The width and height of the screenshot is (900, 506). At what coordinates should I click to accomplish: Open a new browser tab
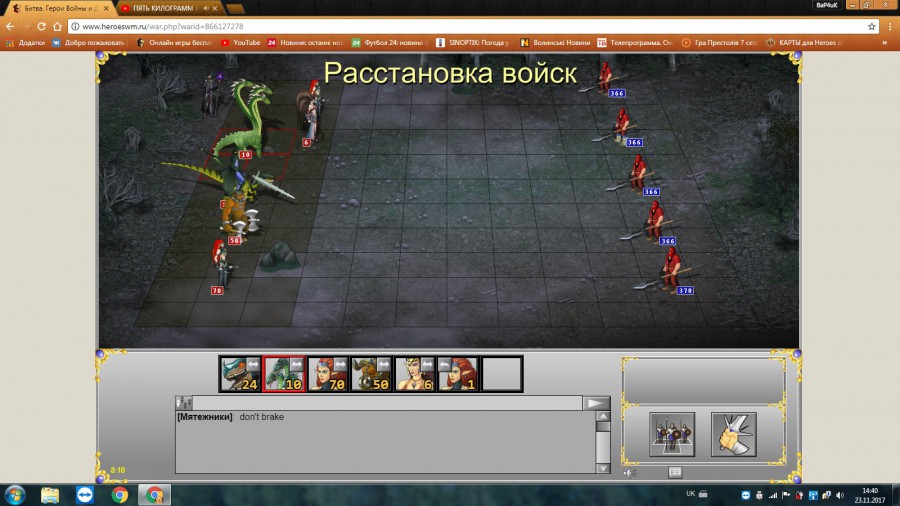pyautogui.click(x=235, y=8)
